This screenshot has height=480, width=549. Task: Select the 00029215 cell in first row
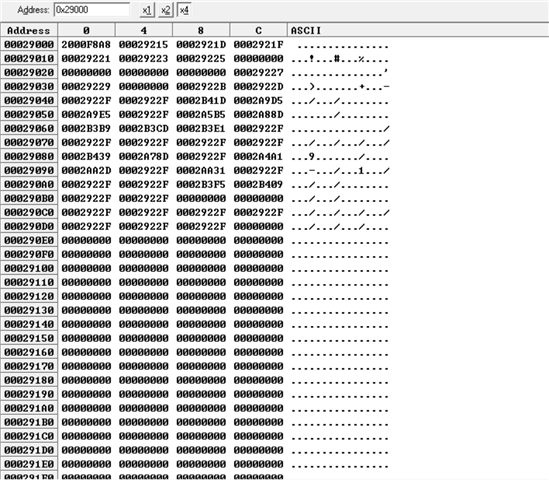pyautogui.click(x=144, y=45)
